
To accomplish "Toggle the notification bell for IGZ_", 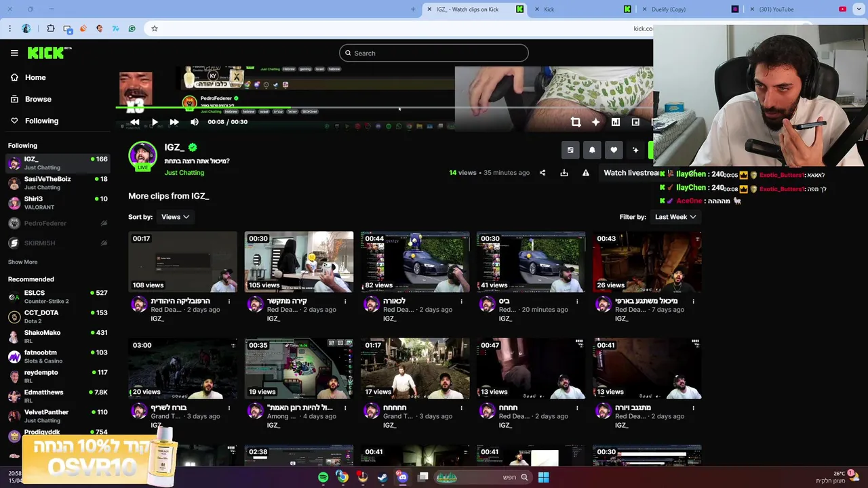I will point(592,150).
